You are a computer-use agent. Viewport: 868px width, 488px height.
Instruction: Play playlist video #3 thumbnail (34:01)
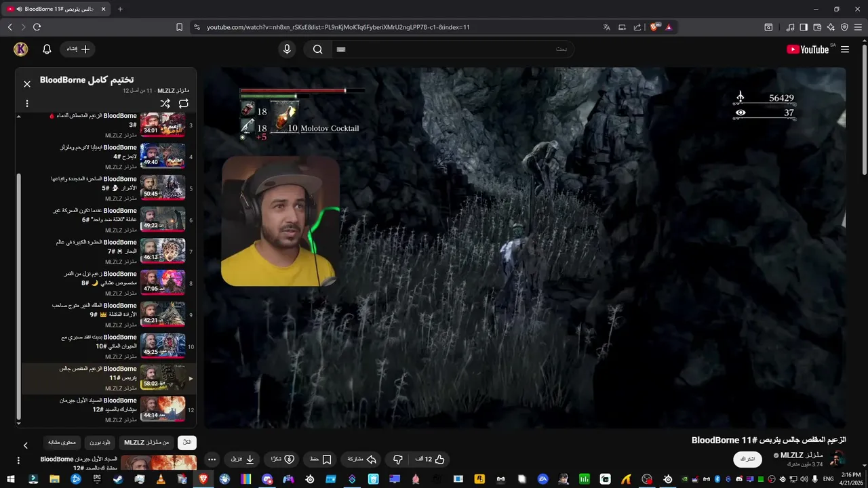162,124
